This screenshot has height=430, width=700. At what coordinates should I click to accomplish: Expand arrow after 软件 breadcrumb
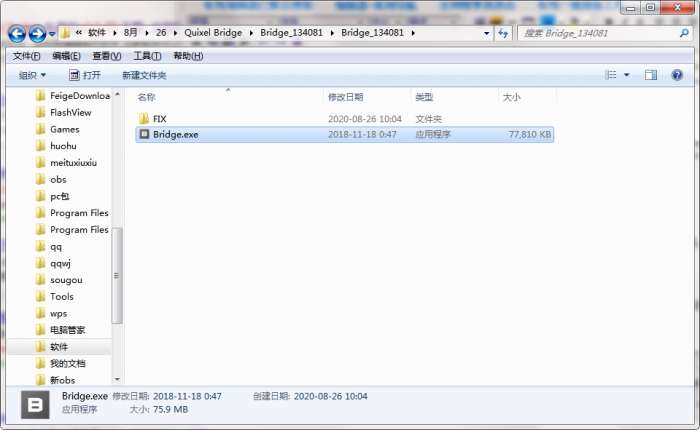(x=115, y=33)
